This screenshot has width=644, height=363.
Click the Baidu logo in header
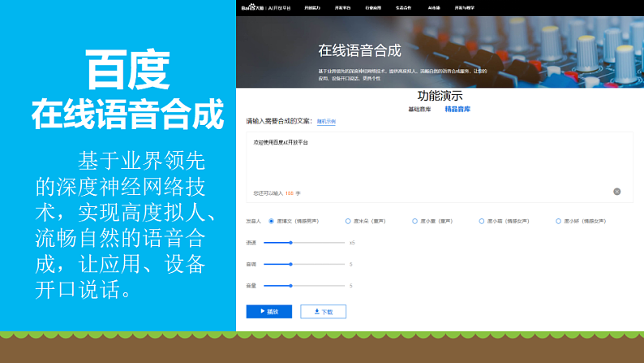pos(251,7)
